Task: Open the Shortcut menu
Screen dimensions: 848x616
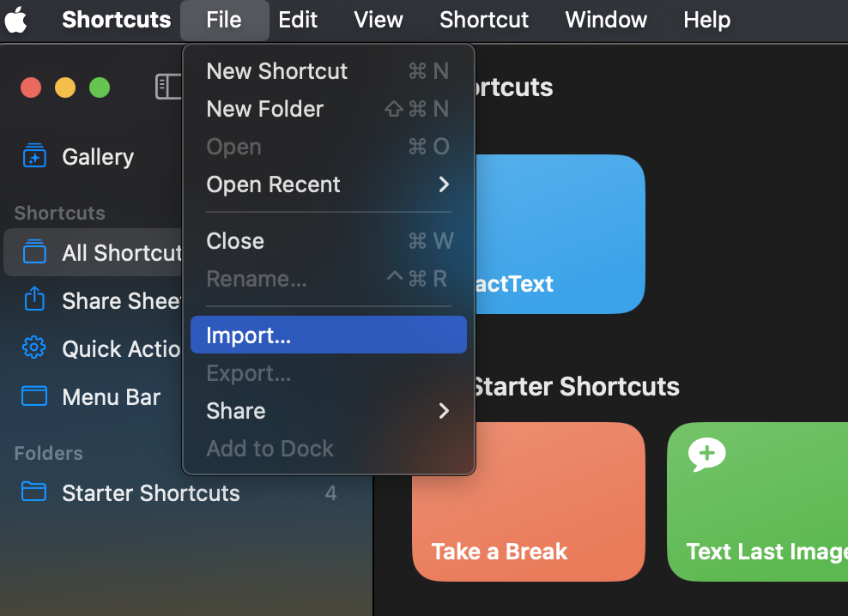Action: (483, 20)
